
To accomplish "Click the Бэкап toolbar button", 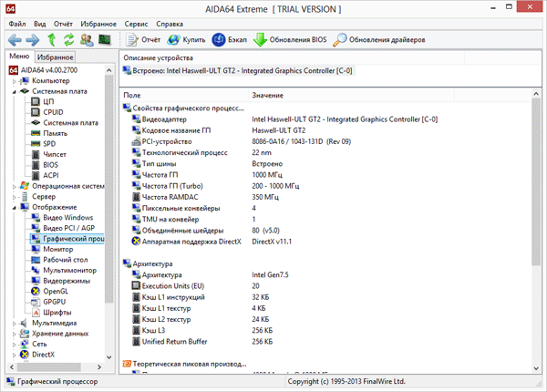I will pos(229,40).
